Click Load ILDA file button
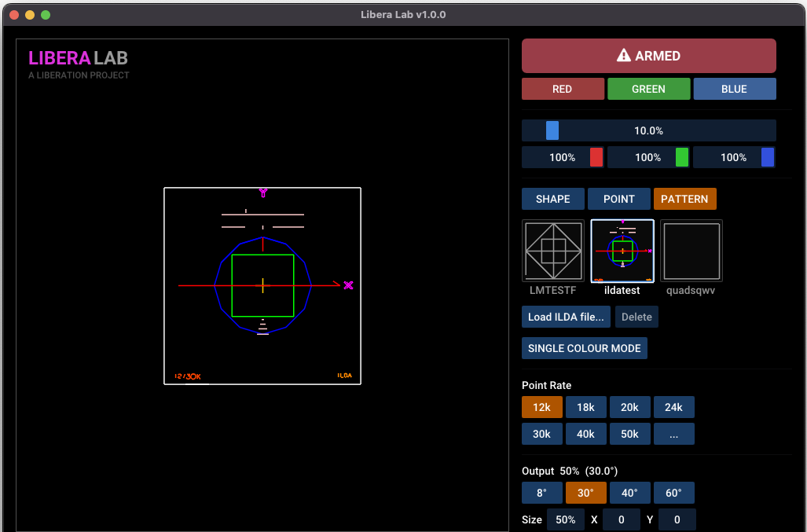 566,317
